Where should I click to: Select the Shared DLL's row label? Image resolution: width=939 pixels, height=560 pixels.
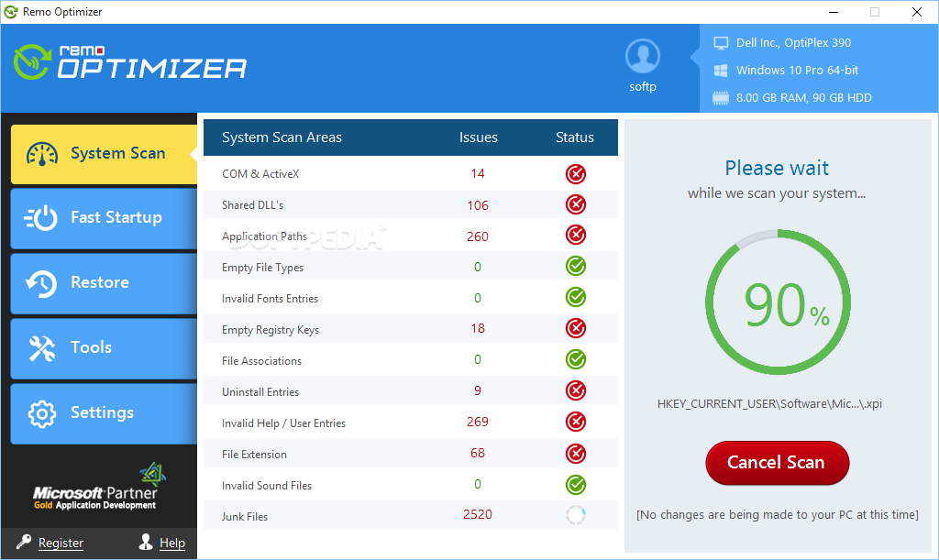[253, 205]
